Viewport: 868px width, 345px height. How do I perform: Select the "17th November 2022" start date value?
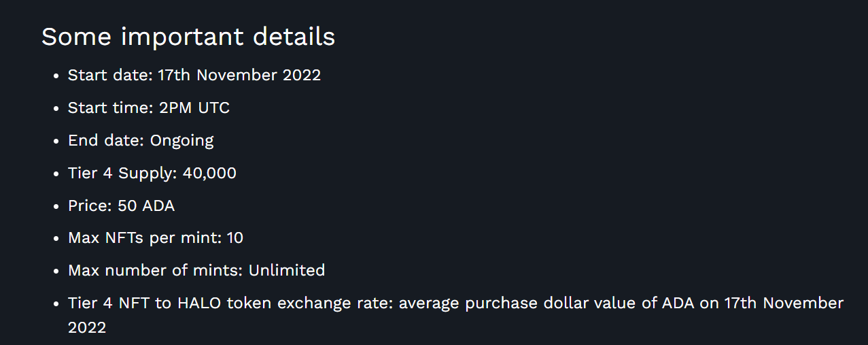point(239,75)
